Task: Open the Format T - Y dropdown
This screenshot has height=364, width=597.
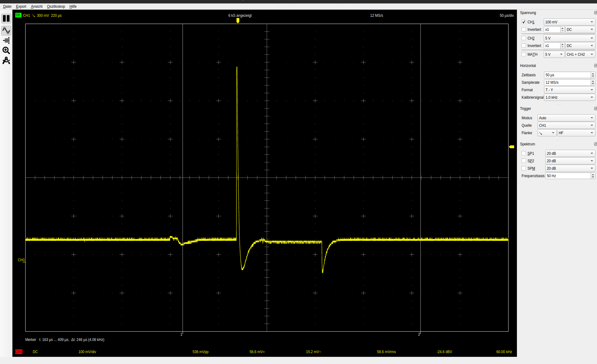Action: [570, 90]
